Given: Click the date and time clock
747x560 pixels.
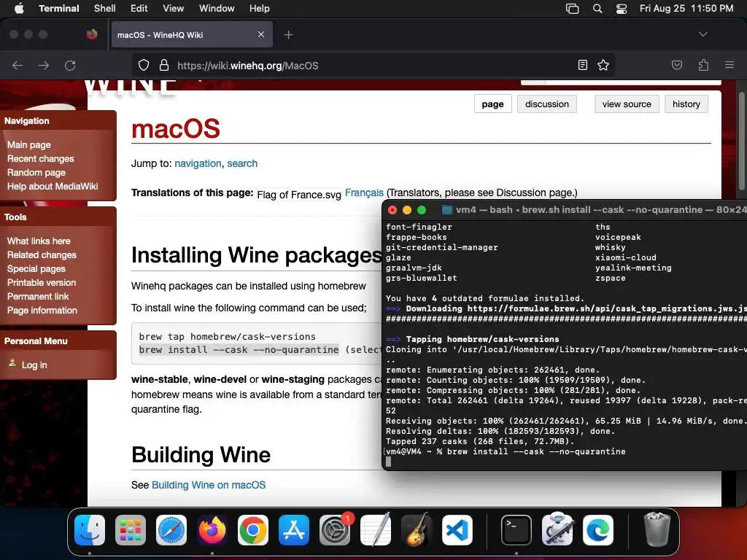Looking at the screenshot, I should click(686, 9).
